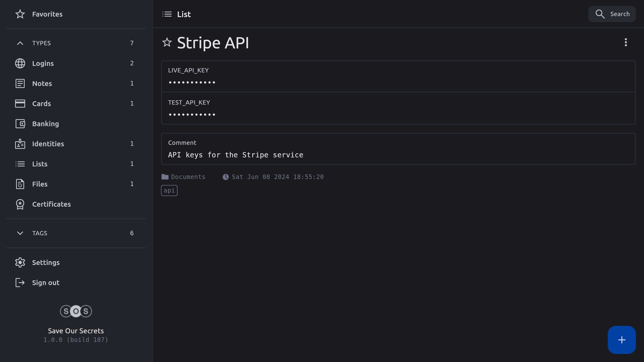This screenshot has height=362, width=644.
Task: Open Search in the top bar
Action: click(x=612, y=14)
